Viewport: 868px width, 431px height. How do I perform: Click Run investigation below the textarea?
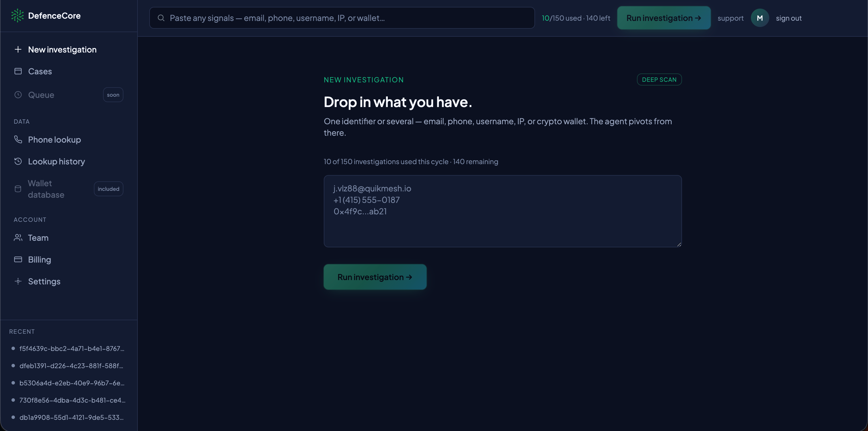point(375,277)
